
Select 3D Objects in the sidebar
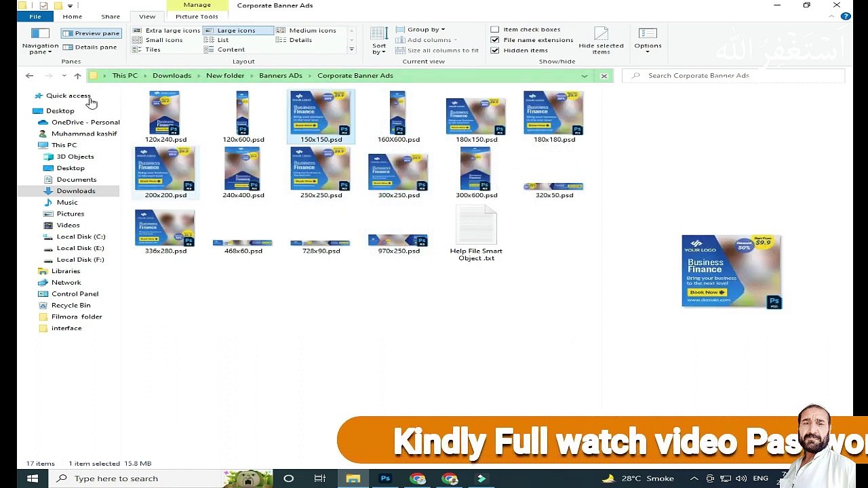click(68, 157)
